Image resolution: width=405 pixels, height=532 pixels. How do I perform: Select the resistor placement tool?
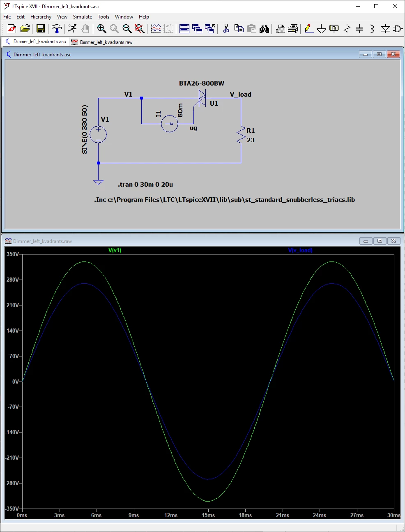click(x=347, y=28)
